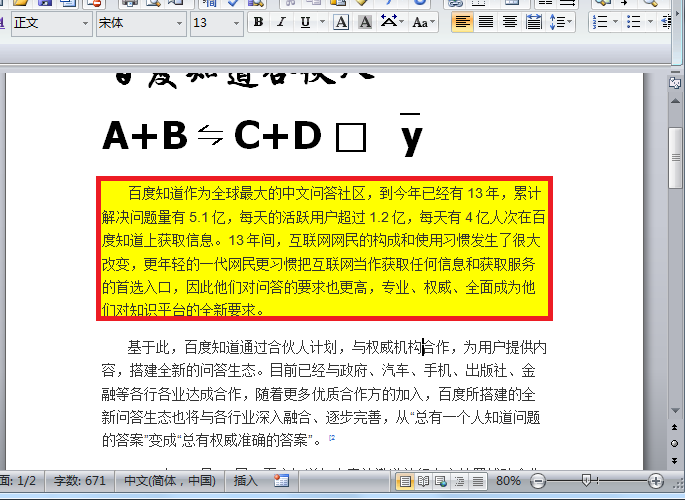This screenshot has width=685, height=500.
Task: Switch to Print Layout view
Action: pyautogui.click(x=405, y=482)
